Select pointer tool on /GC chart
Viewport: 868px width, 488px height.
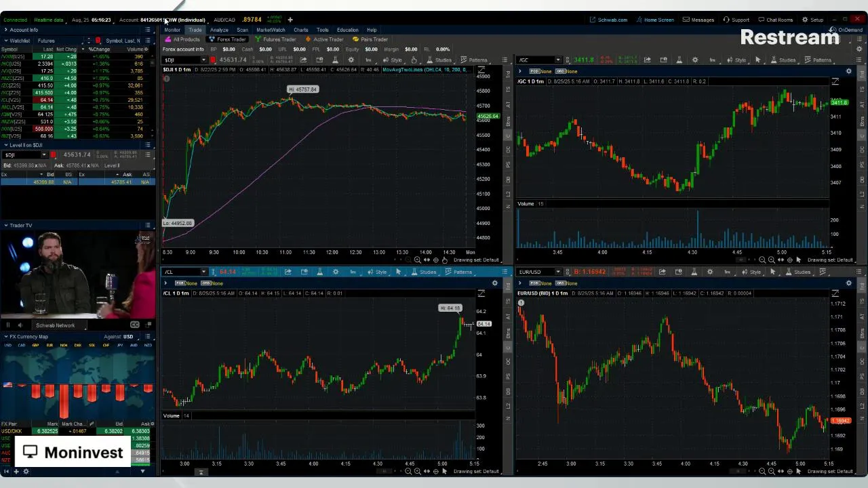(x=758, y=60)
